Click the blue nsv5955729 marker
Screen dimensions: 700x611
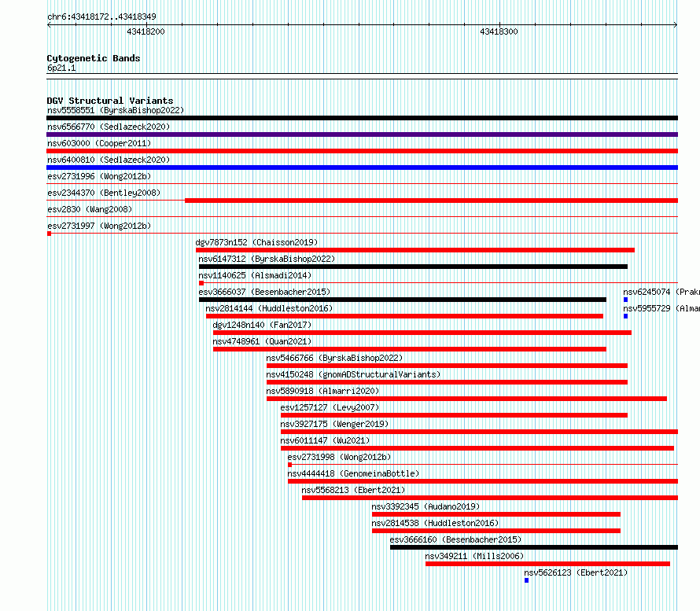(x=625, y=316)
